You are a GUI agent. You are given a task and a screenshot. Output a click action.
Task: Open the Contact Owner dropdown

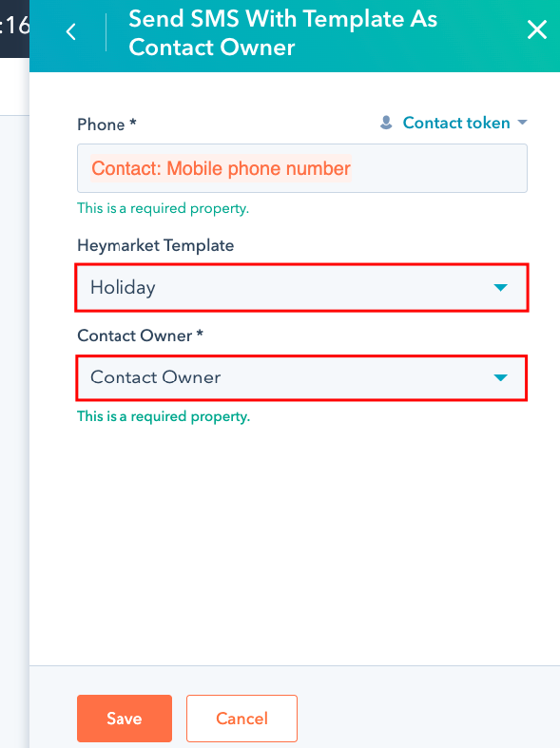point(302,378)
